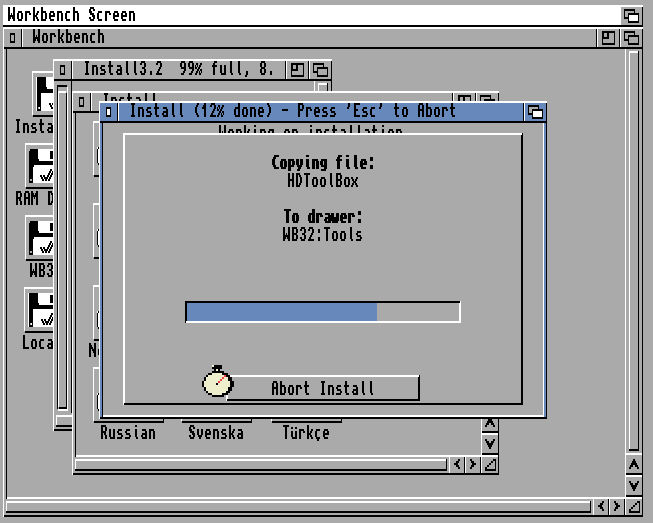This screenshot has width=653, height=523.
Task: Click the Workbench window's up scroll arrow
Action: click(632, 464)
